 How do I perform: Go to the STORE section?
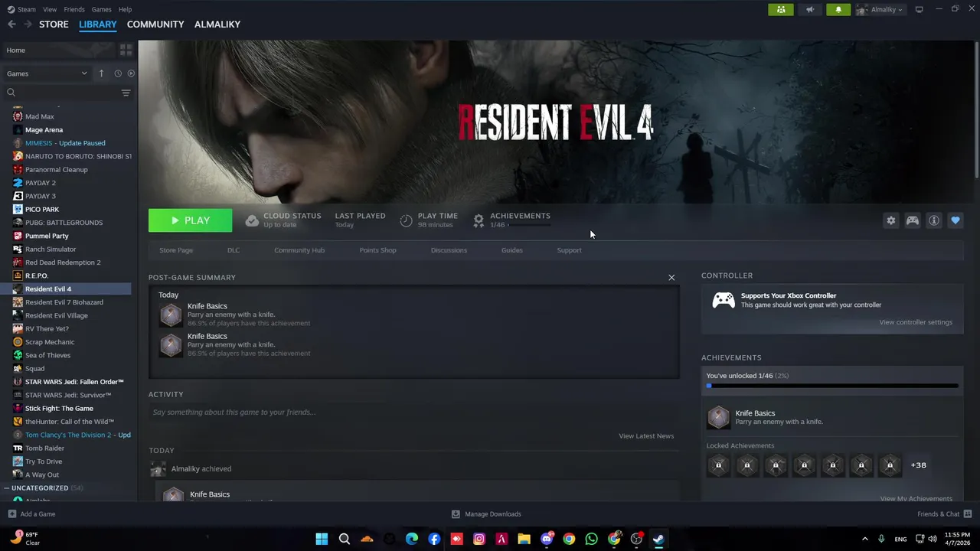point(54,24)
